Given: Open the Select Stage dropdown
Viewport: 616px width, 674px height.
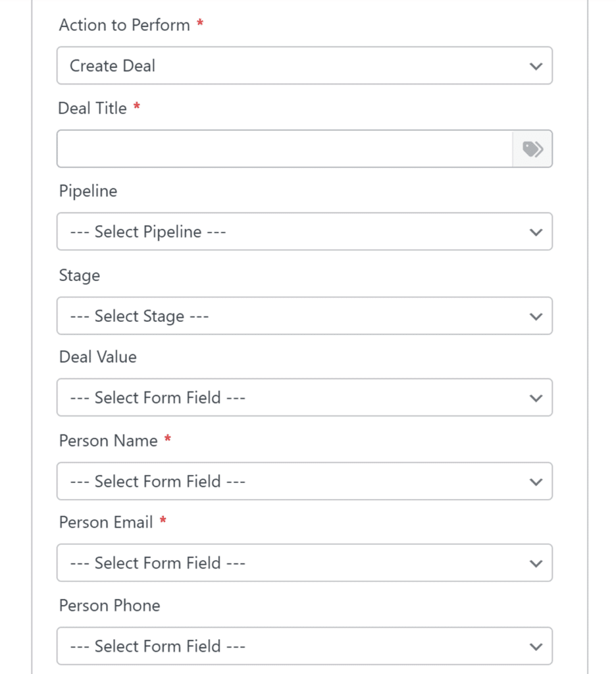Looking at the screenshot, I should [304, 316].
